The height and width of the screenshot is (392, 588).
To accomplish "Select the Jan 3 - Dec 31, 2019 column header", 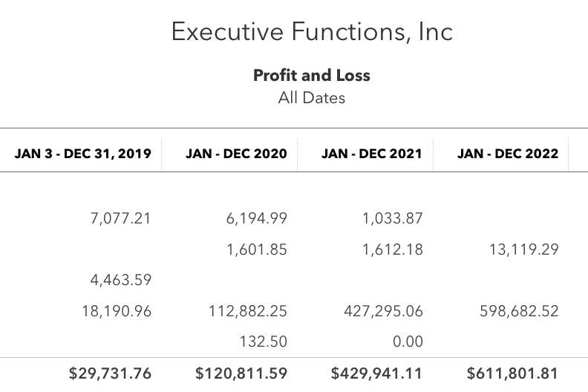I will (x=83, y=154).
